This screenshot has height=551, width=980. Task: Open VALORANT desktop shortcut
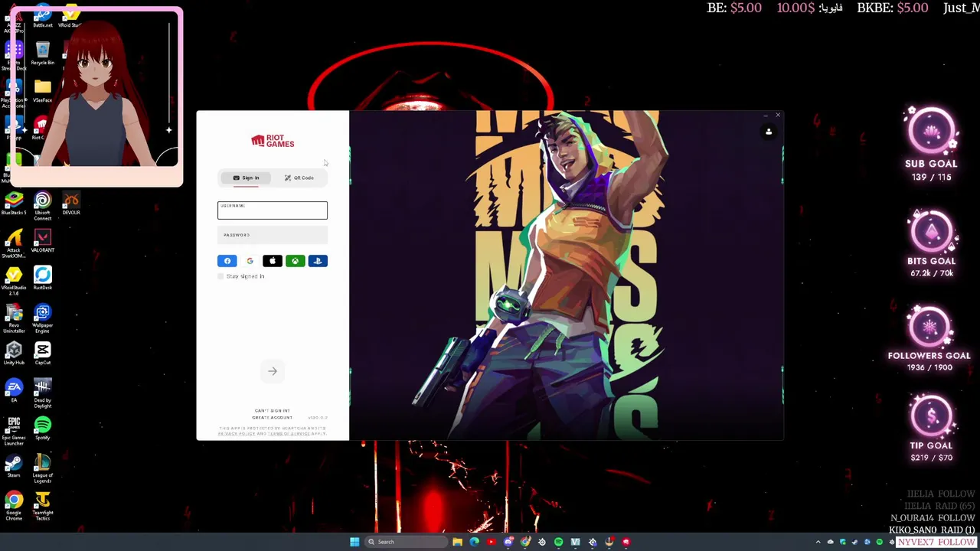[42, 241]
